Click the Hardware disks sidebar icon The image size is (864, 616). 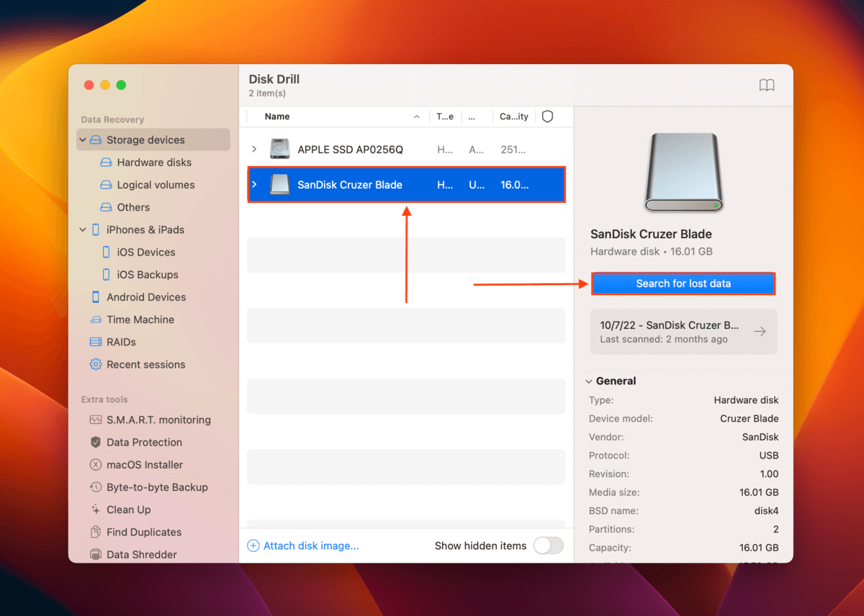(x=106, y=163)
